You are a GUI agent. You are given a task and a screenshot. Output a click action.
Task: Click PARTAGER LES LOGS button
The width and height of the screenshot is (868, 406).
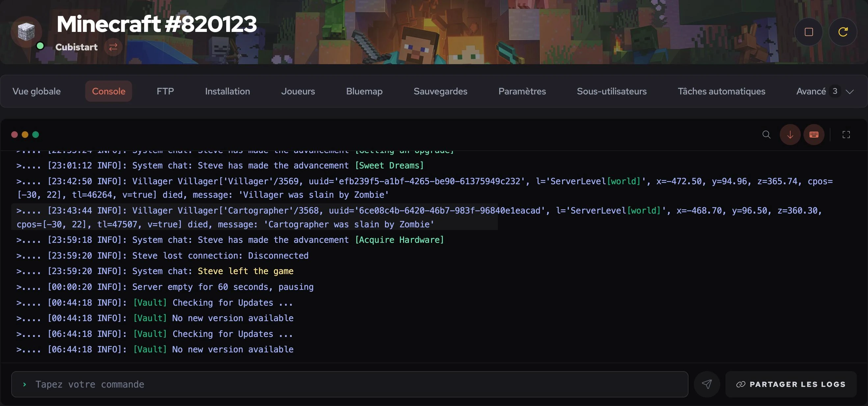791,384
